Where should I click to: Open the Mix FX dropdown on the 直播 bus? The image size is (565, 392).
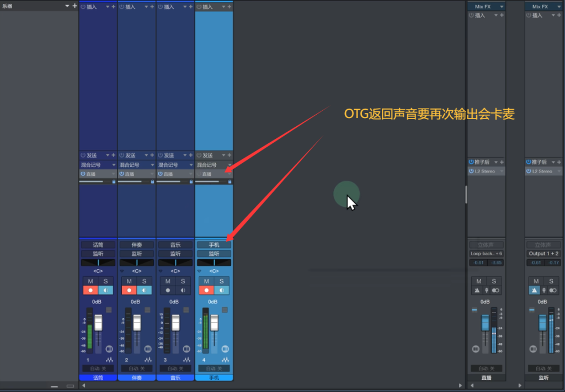pyautogui.click(x=502, y=6)
